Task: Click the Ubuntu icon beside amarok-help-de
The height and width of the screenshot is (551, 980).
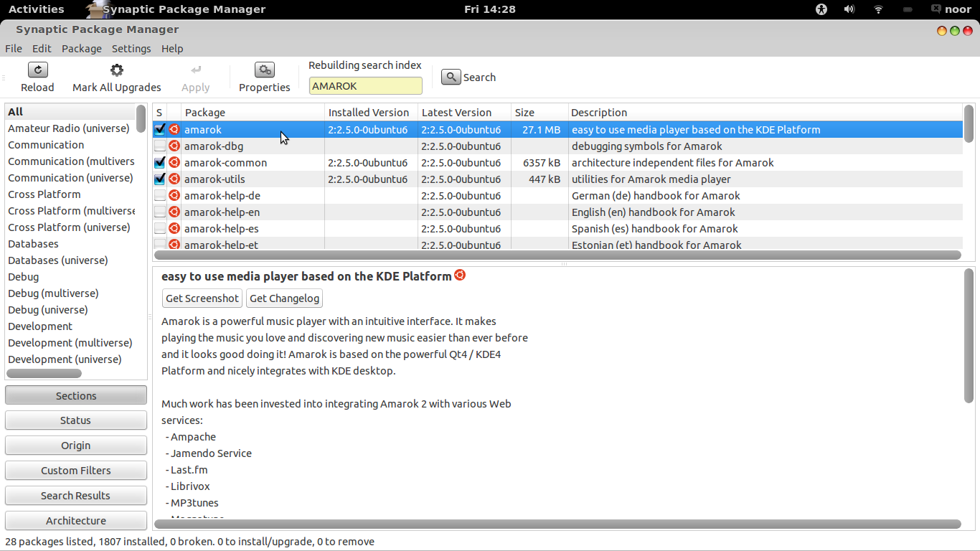Action: 174,196
